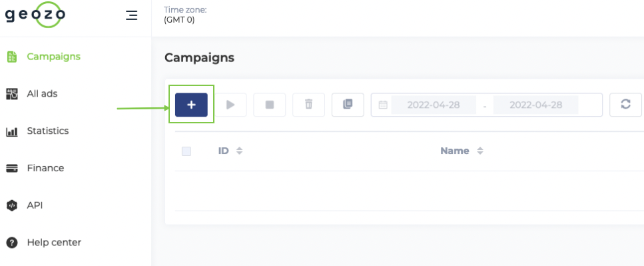Image resolution: width=644 pixels, height=266 pixels.
Task: Click the duplicate campaign copy icon
Action: pos(348,105)
